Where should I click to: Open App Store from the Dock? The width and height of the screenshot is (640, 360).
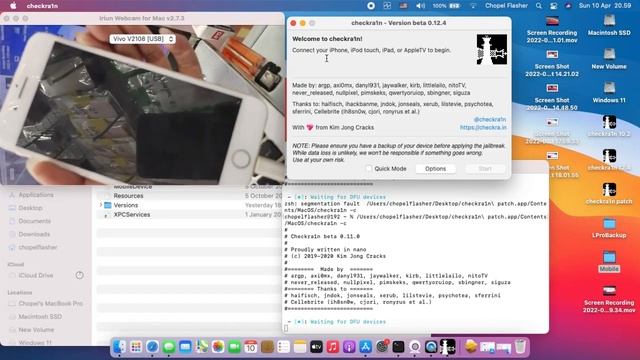[x=365, y=347]
